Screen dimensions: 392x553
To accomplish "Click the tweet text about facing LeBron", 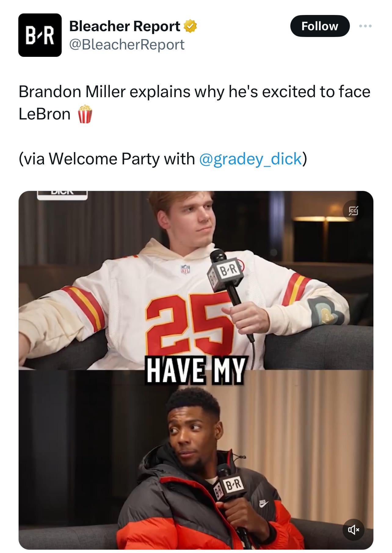I will point(194,103).
